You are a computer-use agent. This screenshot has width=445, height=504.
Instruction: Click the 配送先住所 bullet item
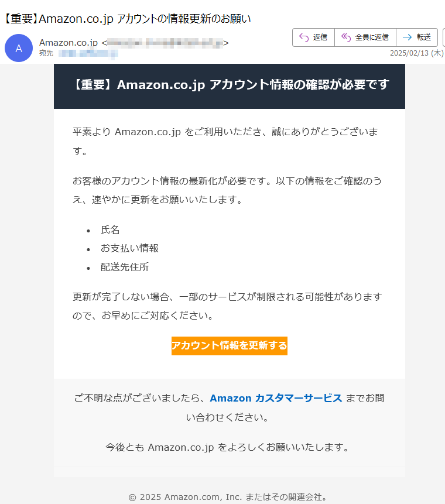point(125,267)
